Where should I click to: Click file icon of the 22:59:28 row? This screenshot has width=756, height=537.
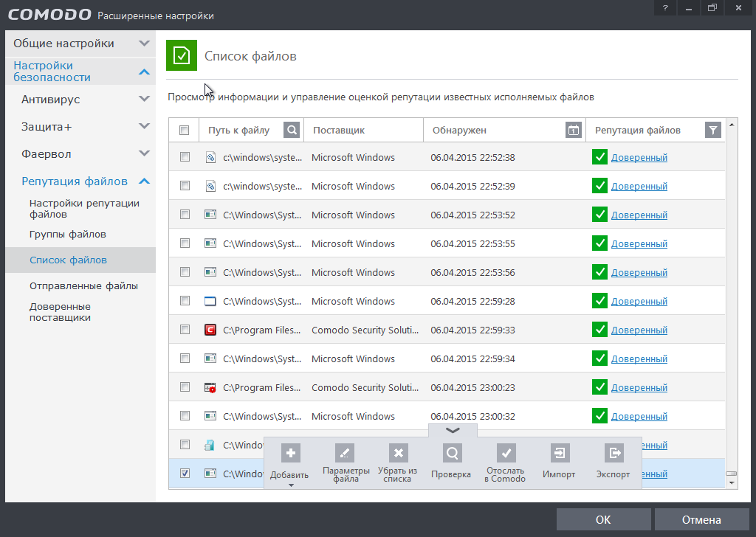[x=210, y=301]
